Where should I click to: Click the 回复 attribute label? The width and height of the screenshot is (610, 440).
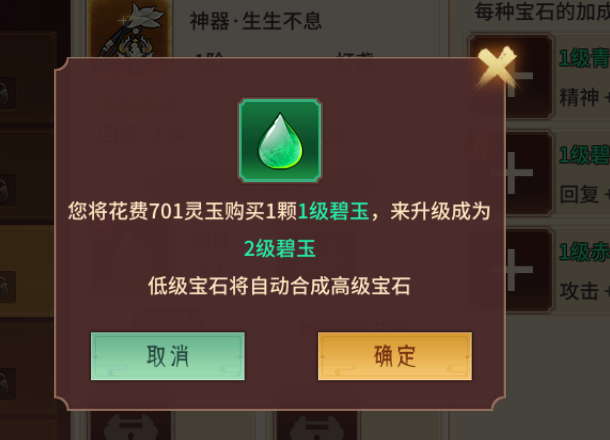579,194
